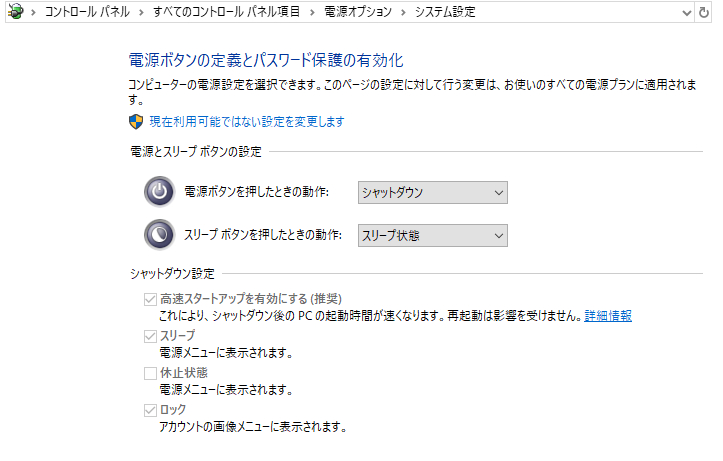The image size is (723, 461).
Task: Click the システム設定 breadcrumb item
Action: [x=445, y=12]
